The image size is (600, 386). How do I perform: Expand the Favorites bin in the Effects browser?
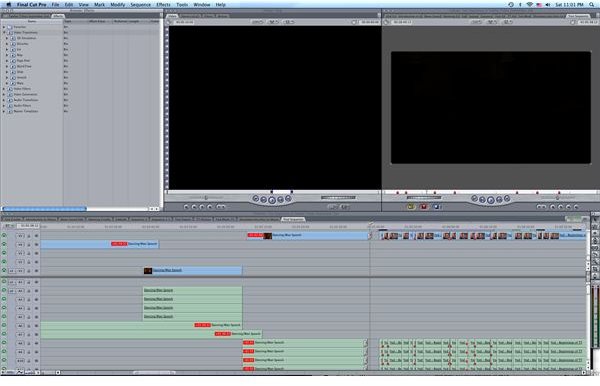pyautogui.click(x=4, y=27)
